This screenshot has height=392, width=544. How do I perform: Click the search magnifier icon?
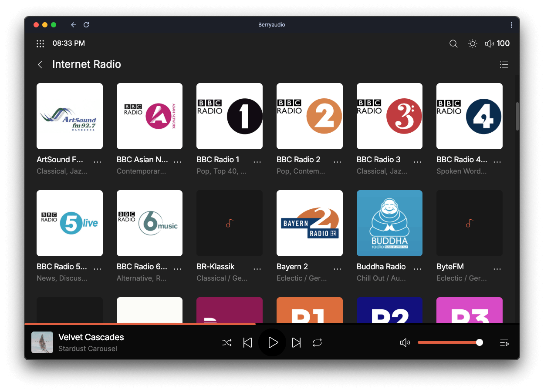pos(453,44)
